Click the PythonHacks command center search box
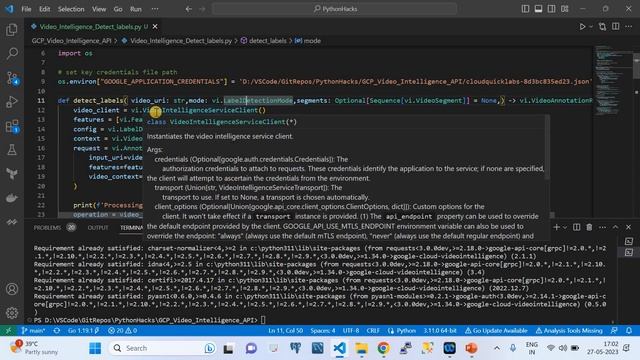 tap(334, 9)
